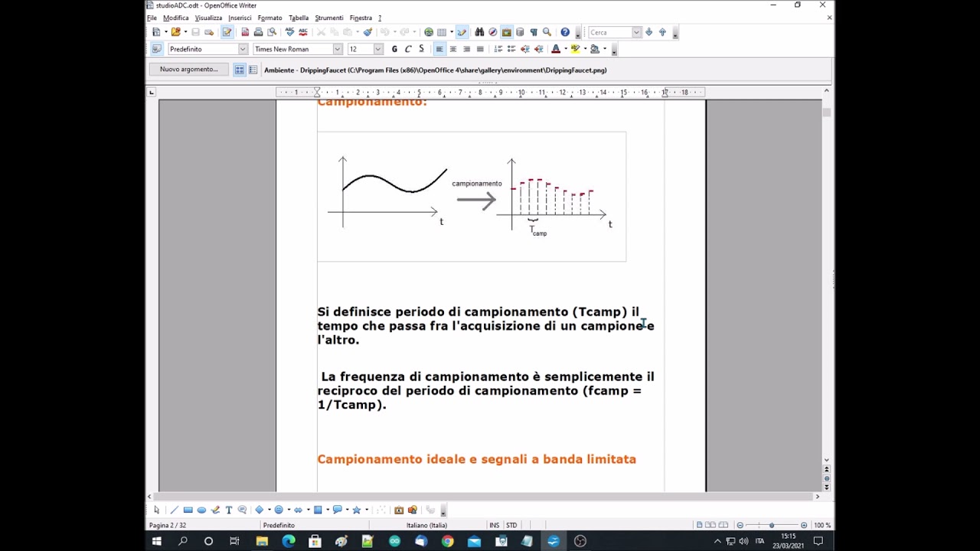Click the OpenOffice Help icon
The height and width of the screenshot is (551, 980).
(x=565, y=32)
